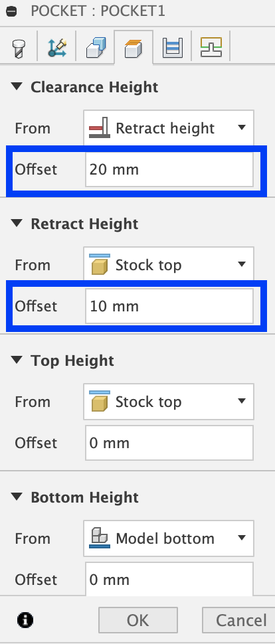
Task: Open the Tool tab icon
Action: 17,48
